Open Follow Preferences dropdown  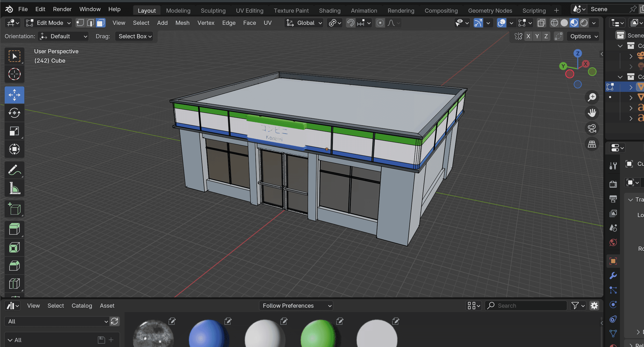tap(296, 306)
